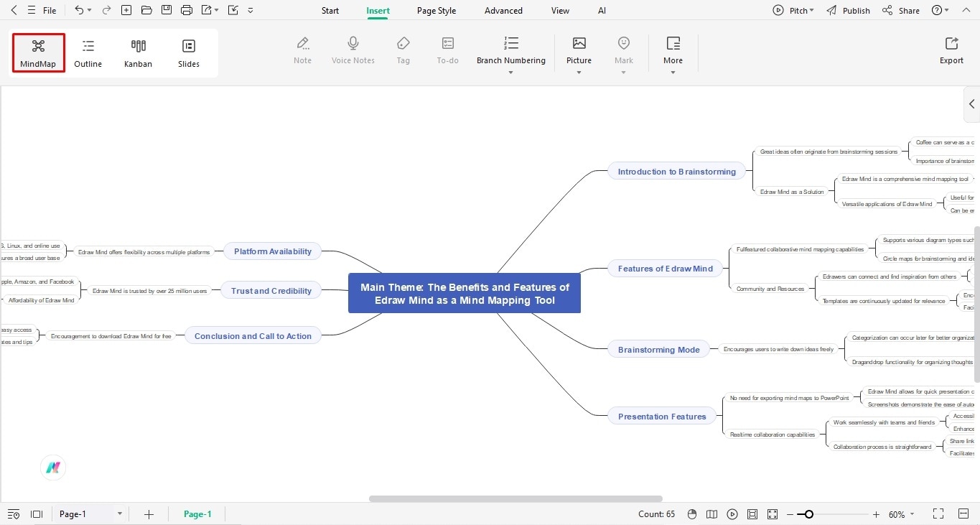Click the Save disk icon
980x525 pixels.
pos(167,10)
